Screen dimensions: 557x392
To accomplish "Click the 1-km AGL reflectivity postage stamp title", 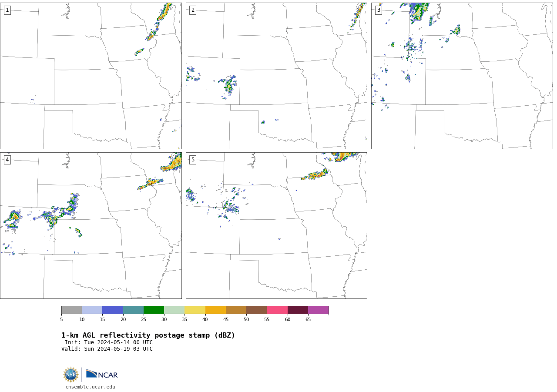I will 148,335.
